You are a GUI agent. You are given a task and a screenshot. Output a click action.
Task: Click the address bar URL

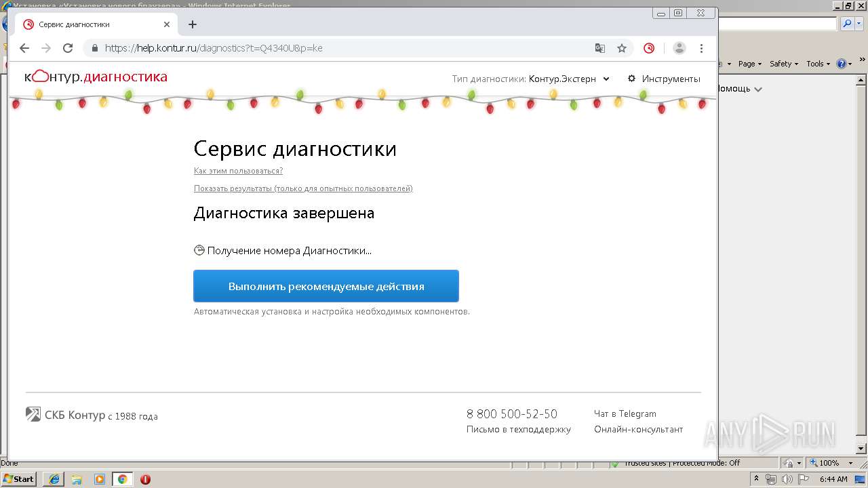click(x=214, y=48)
